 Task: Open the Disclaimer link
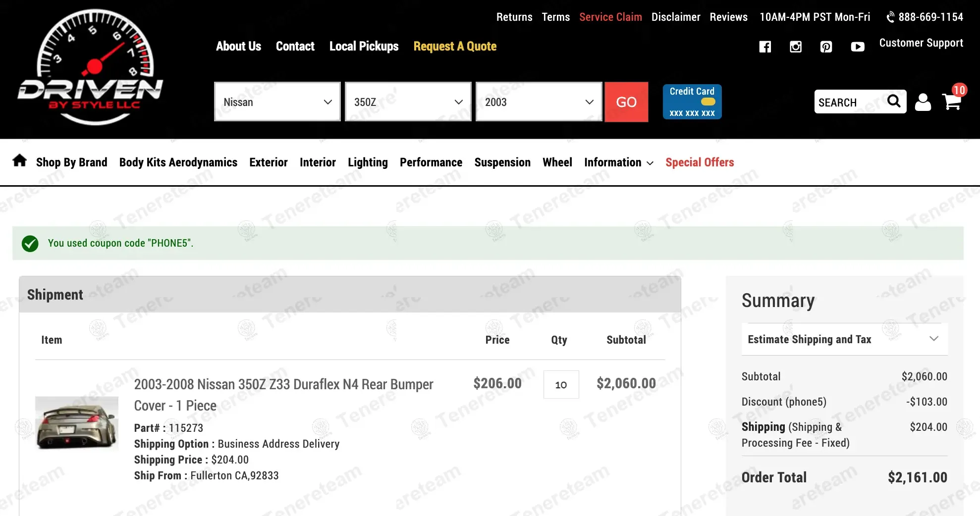(676, 17)
